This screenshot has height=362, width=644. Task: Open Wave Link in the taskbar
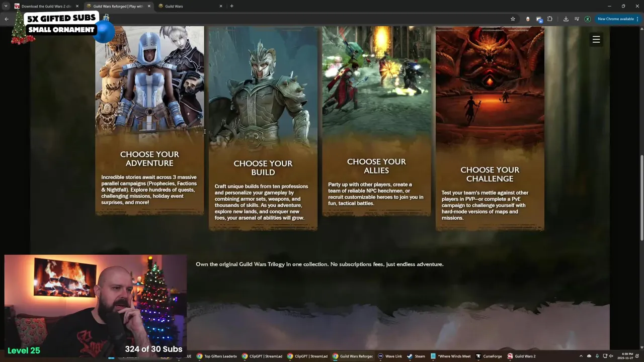(390, 356)
